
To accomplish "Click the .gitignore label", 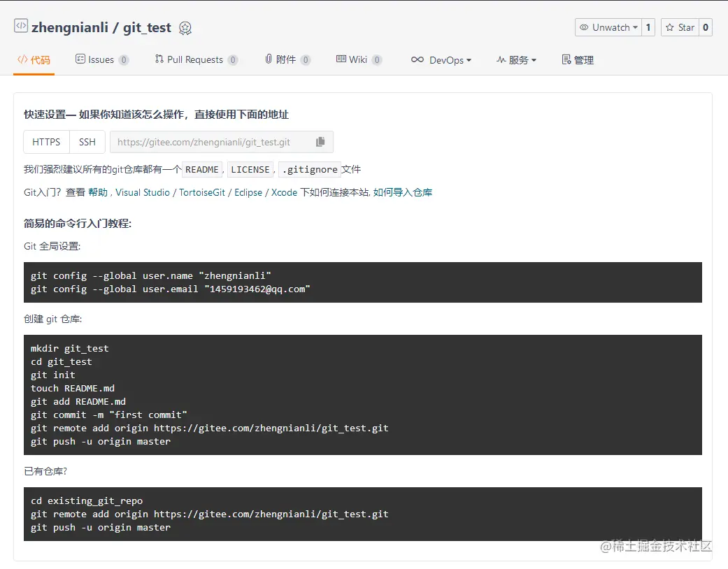I will point(310,170).
